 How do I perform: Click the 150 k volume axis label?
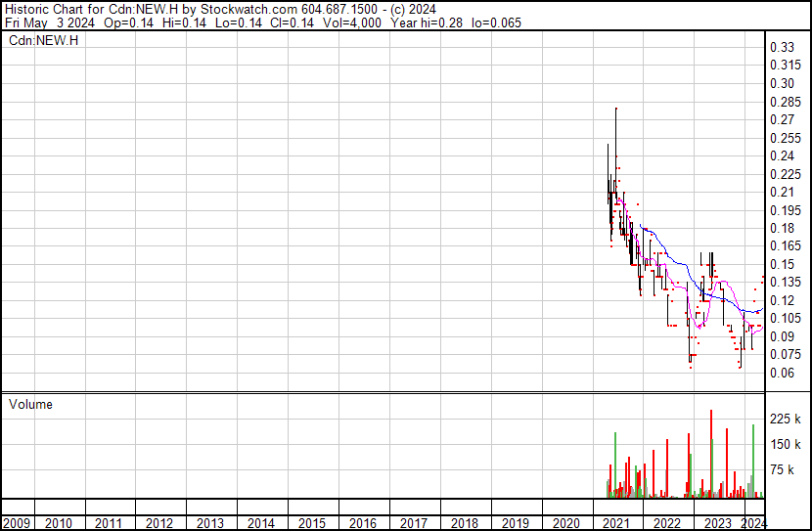[x=786, y=444]
